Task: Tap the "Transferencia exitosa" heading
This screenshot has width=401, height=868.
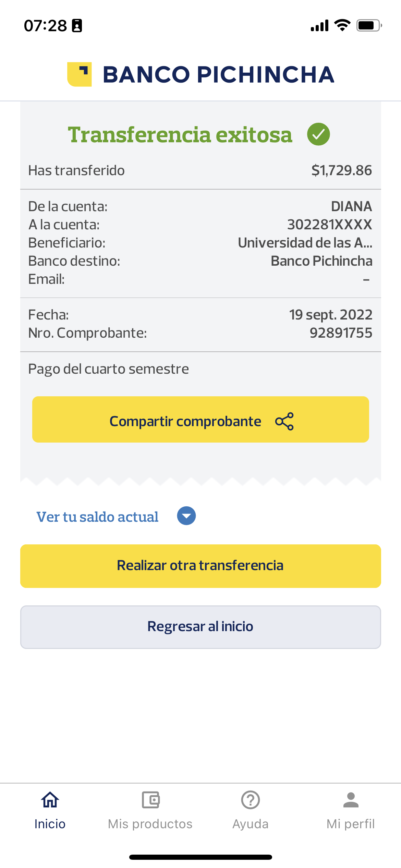Action: 180,134
